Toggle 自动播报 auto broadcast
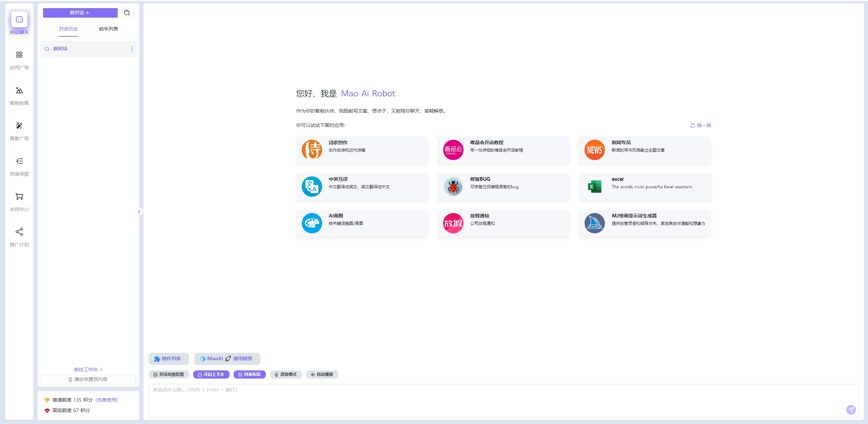The width and height of the screenshot is (868, 424). point(322,374)
